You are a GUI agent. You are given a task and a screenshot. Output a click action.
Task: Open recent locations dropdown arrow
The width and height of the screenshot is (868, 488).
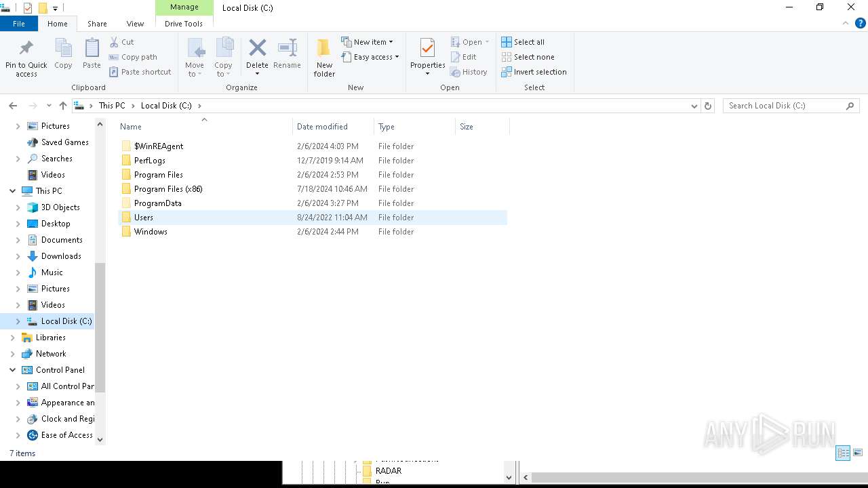(x=49, y=106)
